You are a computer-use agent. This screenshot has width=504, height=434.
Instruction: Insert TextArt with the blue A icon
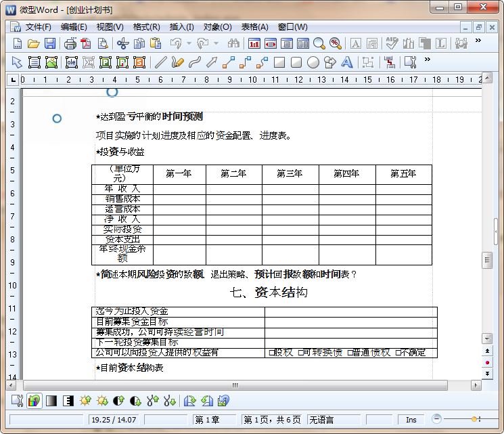347,62
